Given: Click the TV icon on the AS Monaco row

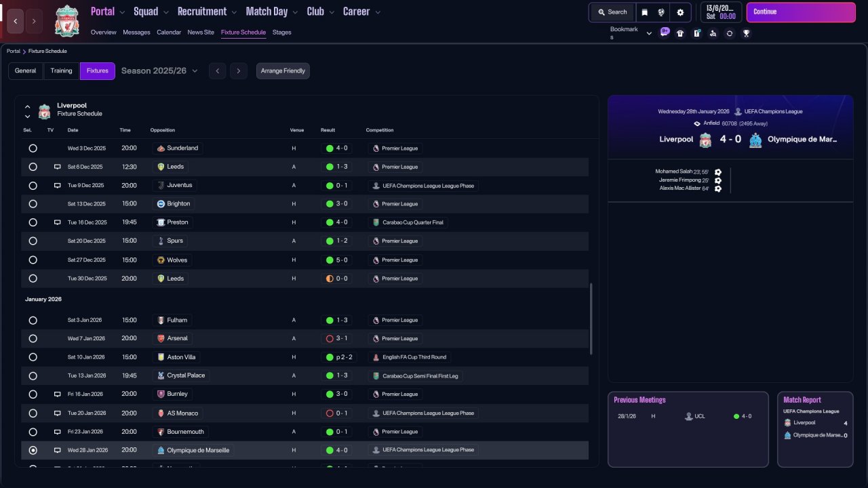Looking at the screenshot, I should coord(58,413).
